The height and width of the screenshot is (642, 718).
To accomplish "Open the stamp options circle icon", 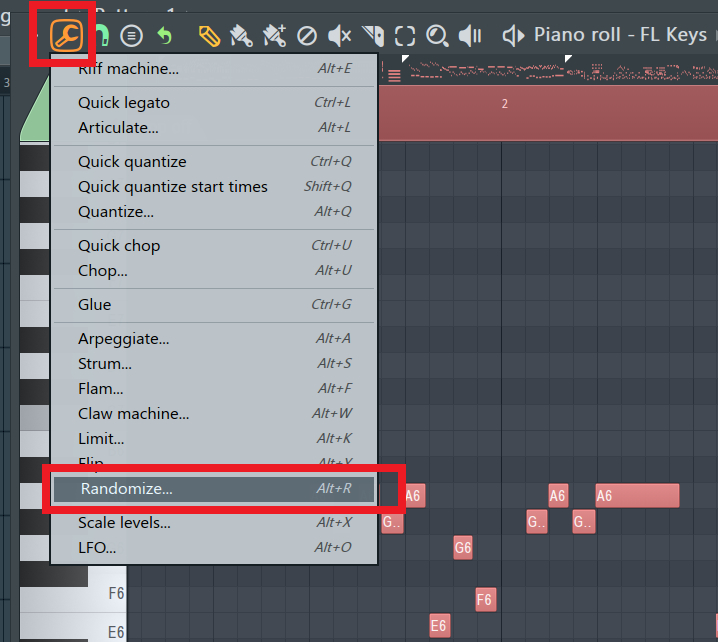I will point(131,37).
